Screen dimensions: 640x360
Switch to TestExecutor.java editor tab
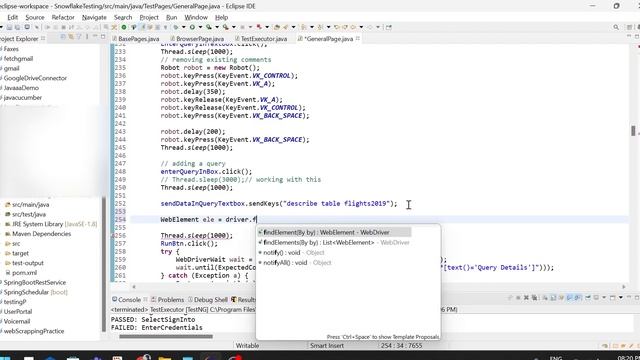(x=261, y=39)
